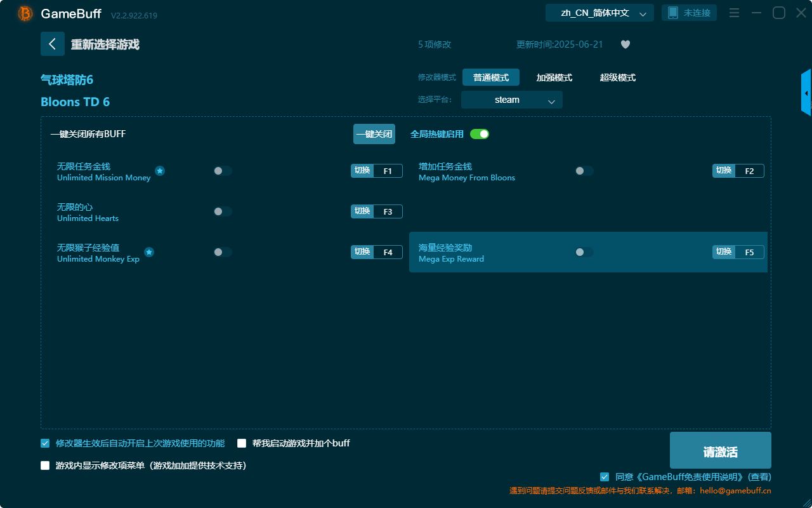Click the back arrow to reselect game
812x508 pixels.
(x=53, y=43)
